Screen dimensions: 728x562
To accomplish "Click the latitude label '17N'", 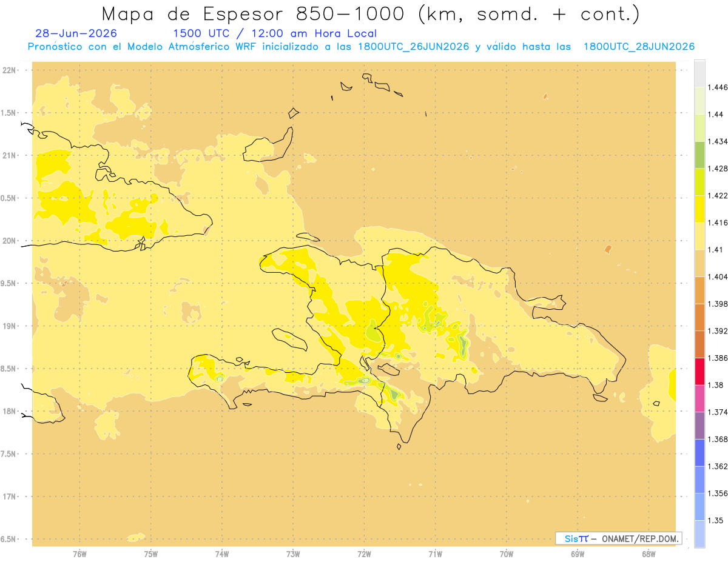I will tap(9, 497).
